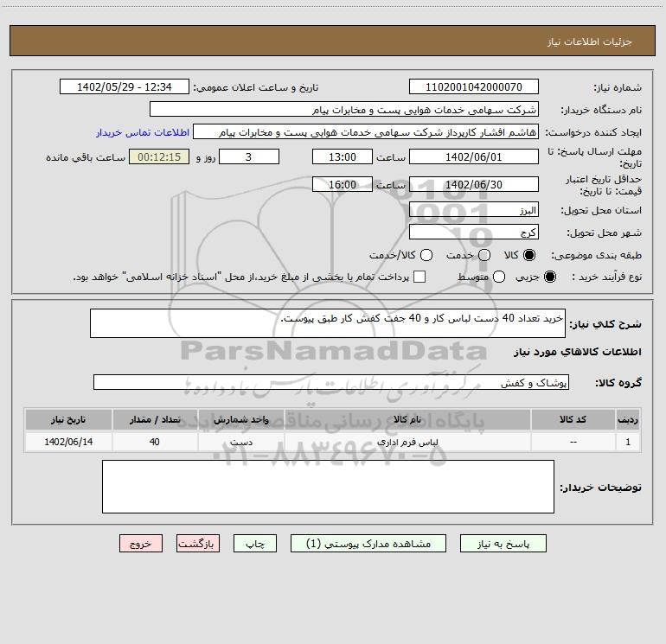Screen dimensions: 666x644
Task: Click the price validity date 1402/06/30
Action: click(x=474, y=184)
